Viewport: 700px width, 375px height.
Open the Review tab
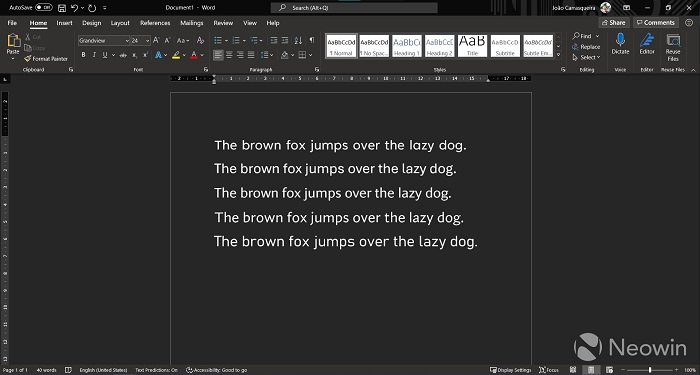223,23
